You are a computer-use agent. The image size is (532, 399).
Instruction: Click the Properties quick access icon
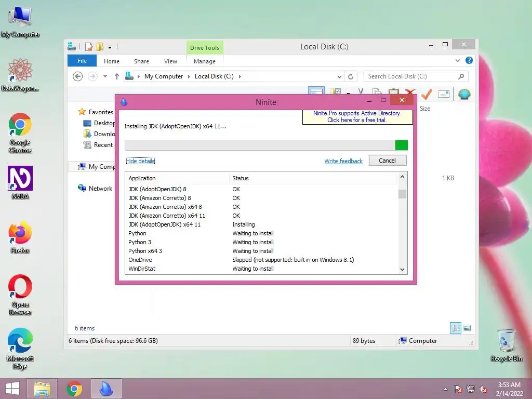(x=88, y=47)
